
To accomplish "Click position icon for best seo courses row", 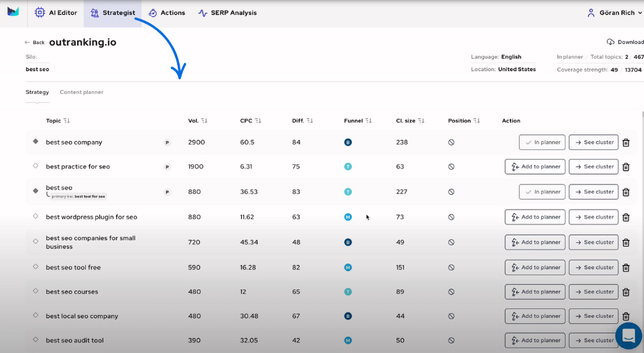I will 451,291.
